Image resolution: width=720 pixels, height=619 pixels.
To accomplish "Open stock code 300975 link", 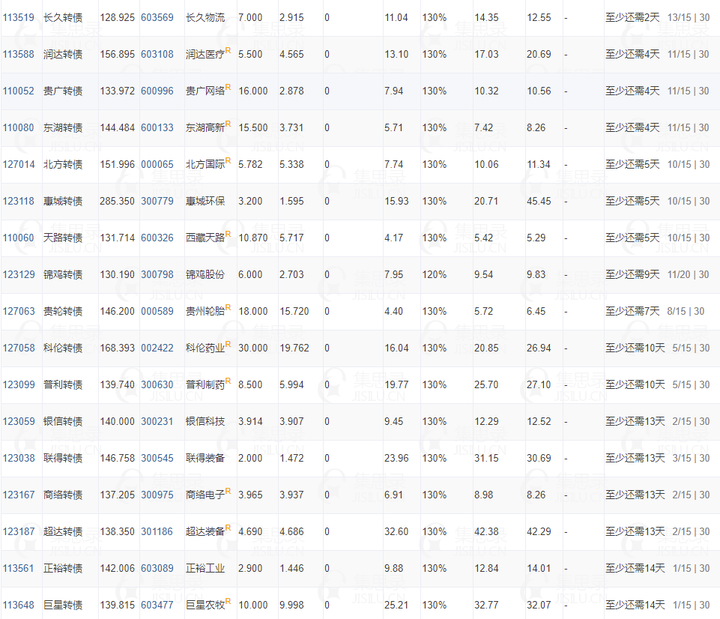I will [x=157, y=495].
